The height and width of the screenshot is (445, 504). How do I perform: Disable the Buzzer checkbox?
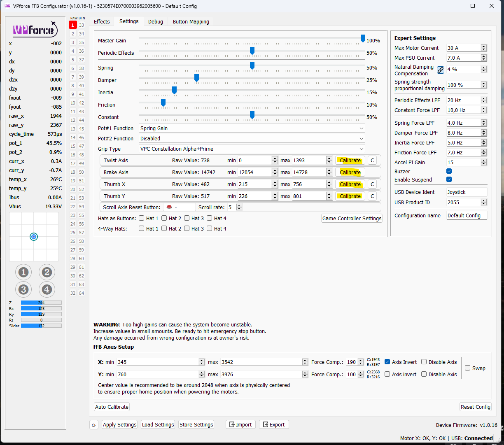pyautogui.click(x=449, y=171)
